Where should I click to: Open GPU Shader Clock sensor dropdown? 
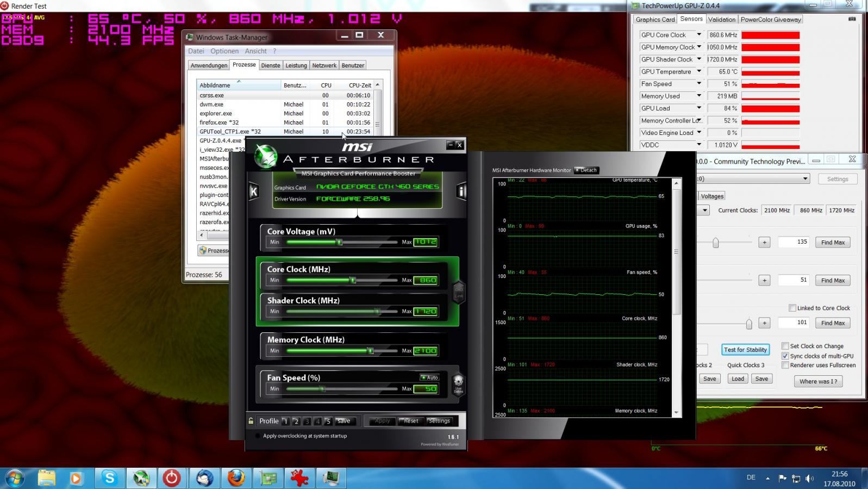pos(699,59)
